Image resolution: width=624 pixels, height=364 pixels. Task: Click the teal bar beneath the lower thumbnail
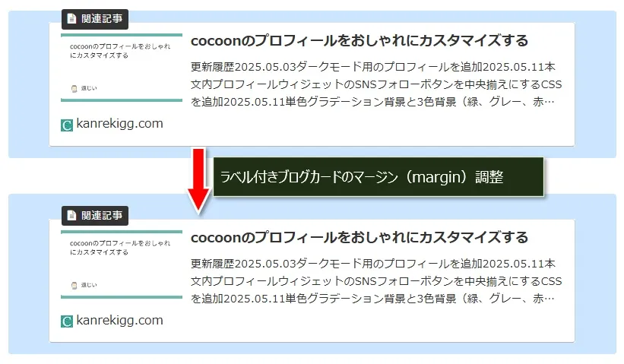122,297
